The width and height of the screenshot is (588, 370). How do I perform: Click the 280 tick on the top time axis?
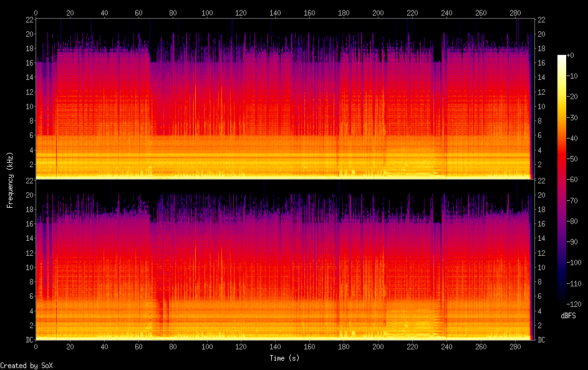click(x=514, y=12)
